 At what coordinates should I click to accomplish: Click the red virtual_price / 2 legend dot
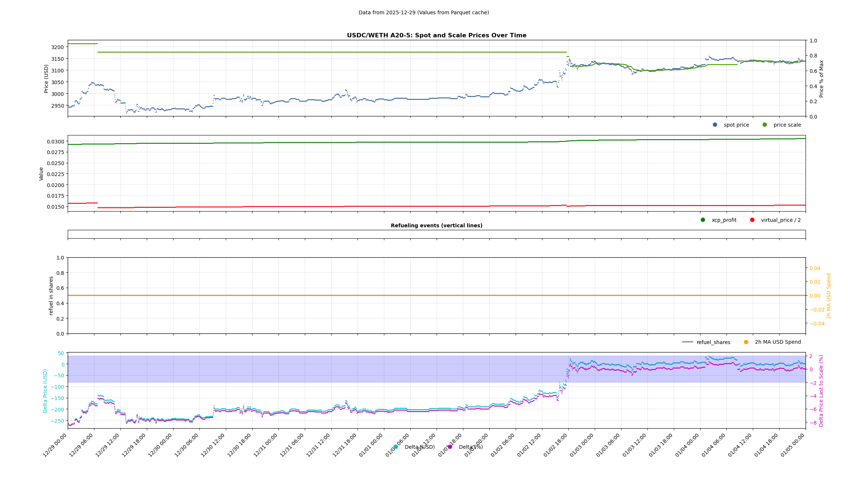tap(752, 220)
